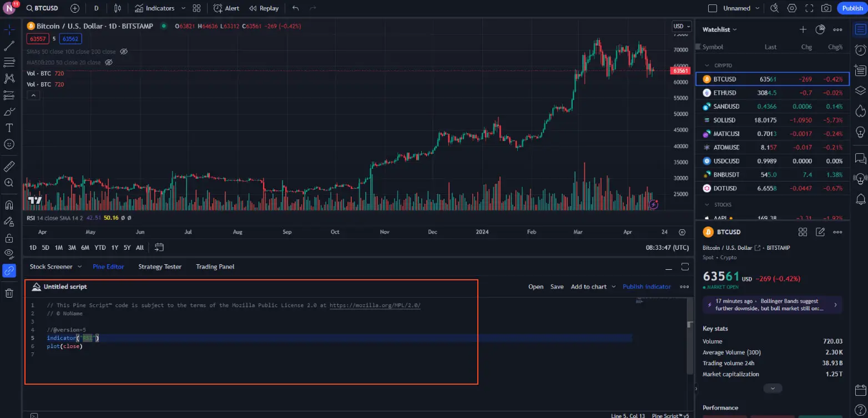This screenshot has height=418, width=868.
Task: Collapse the STOCKS watchlist section
Action: pyautogui.click(x=707, y=205)
